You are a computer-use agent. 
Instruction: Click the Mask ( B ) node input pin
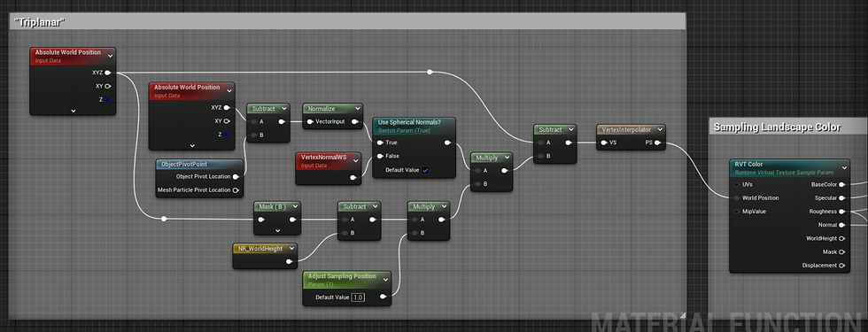click(261, 220)
